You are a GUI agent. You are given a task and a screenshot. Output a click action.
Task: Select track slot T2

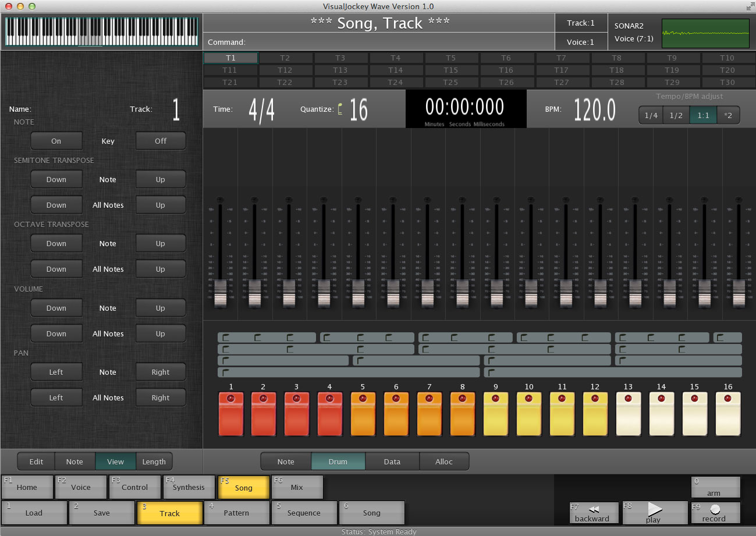click(285, 58)
